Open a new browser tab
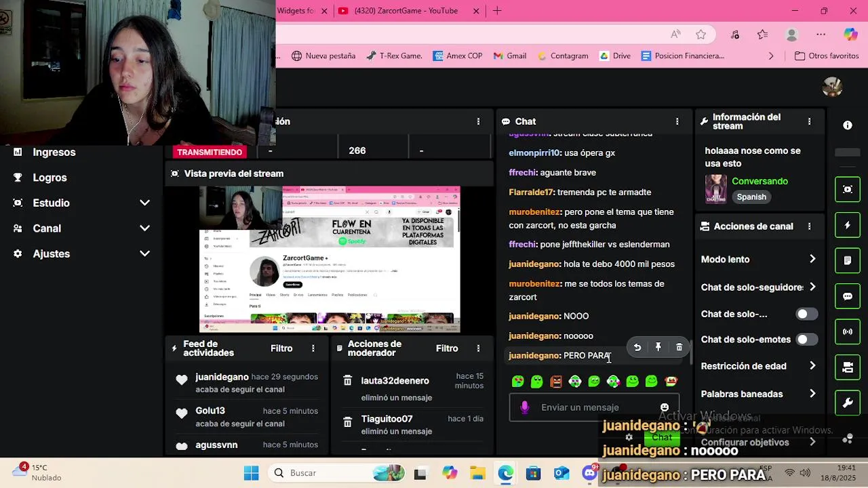 [x=497, y=11]
